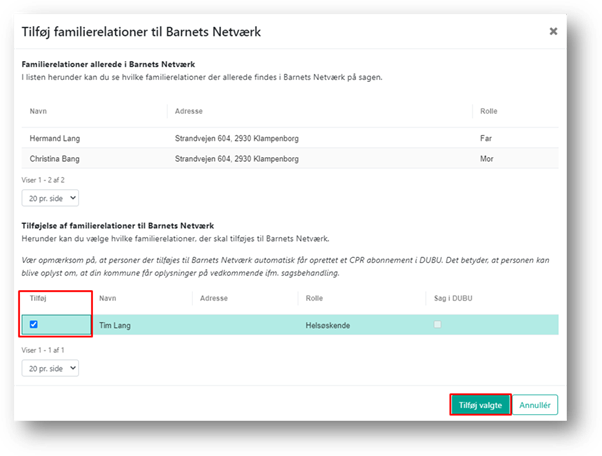
Task: Click the Tilføj valgte button
Action: [480, 404]
